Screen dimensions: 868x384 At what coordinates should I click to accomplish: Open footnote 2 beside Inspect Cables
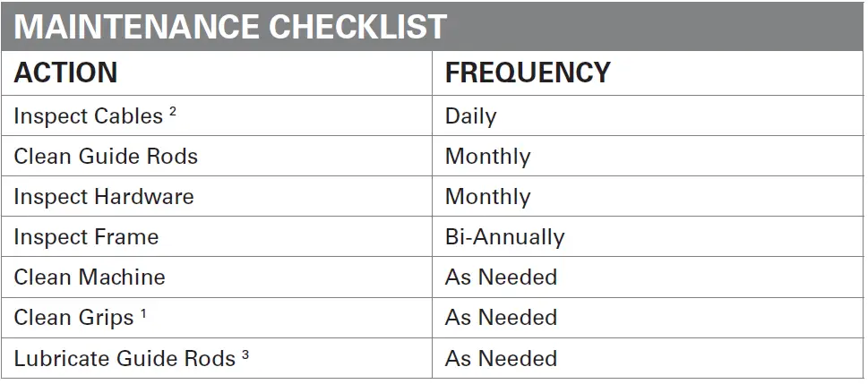pyautogui.click(x=172, y=112)
